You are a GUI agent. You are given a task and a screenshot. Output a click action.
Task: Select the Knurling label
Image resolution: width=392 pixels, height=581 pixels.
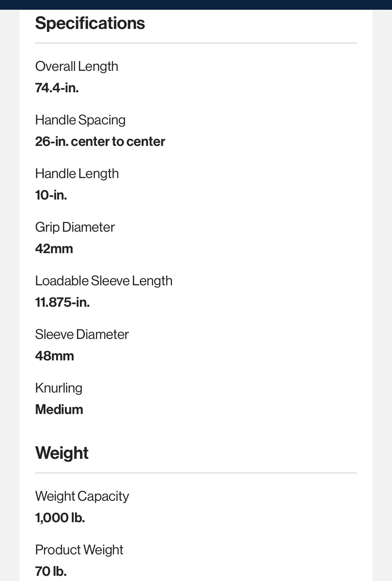pyautogui.click(x=59, y=388)
